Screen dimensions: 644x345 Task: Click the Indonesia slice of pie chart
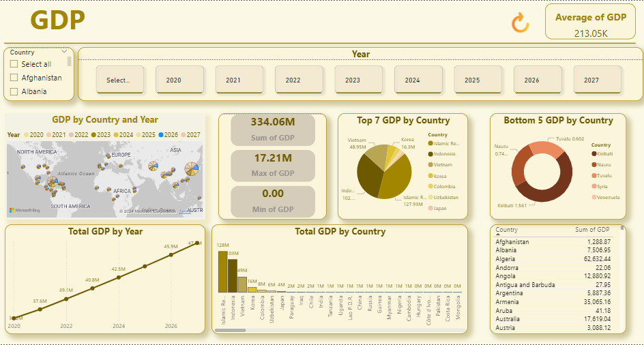click(x=368, y=177)
